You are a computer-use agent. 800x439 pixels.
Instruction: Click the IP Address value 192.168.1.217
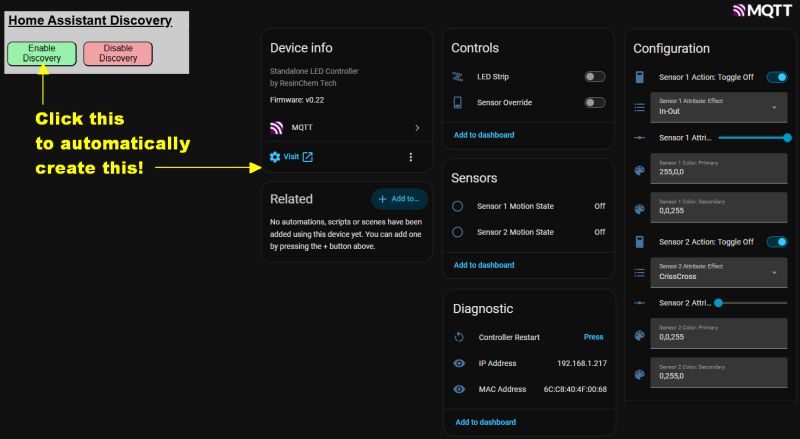[x=582, y=363]
